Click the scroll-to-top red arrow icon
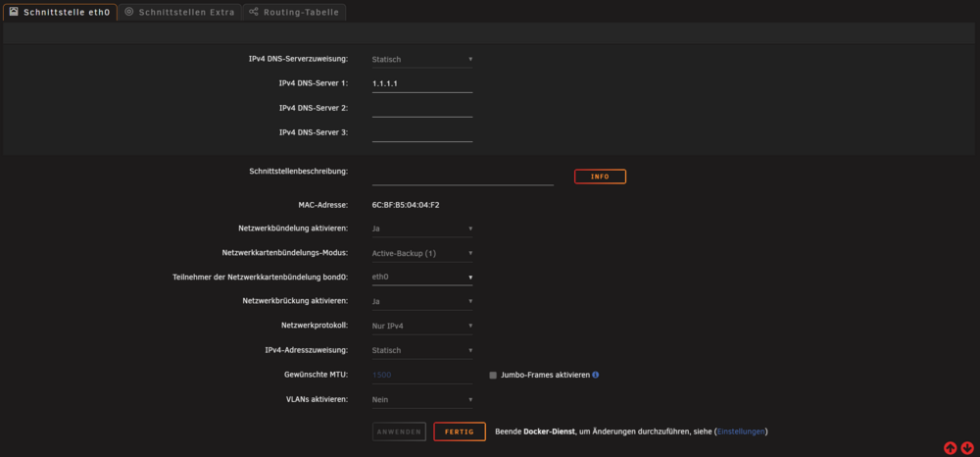980x457 pixels. pos(950,447)
